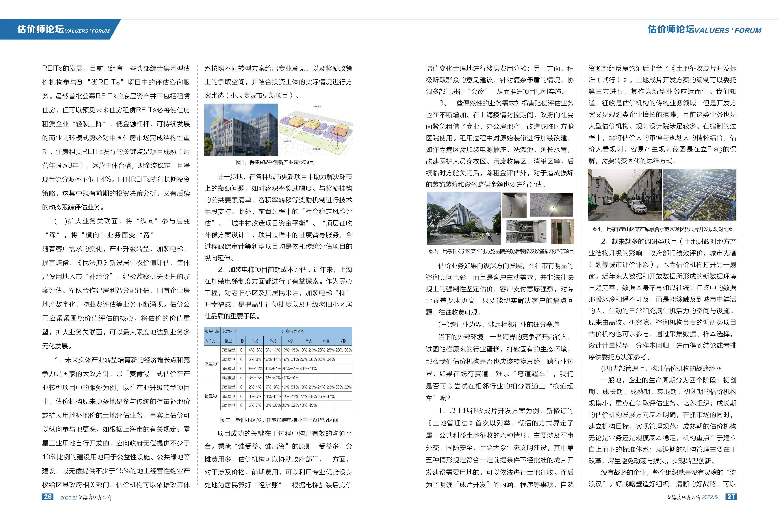
Task: Click column header 1楼 in the table
Action: tap(241, 341)
